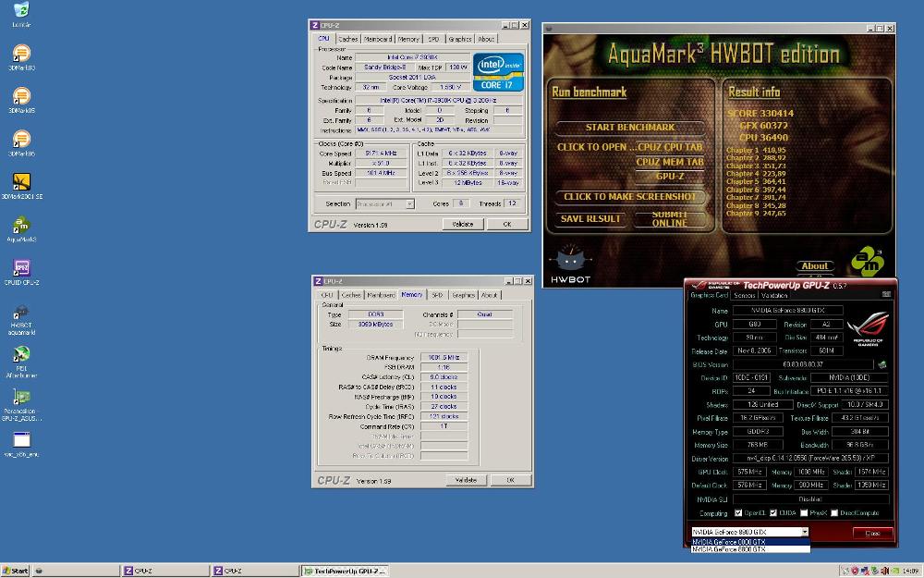Open the CPUID CPU-Z desktop shortcut
Viewport: 924px width, 578px height.
click(21, 273)
